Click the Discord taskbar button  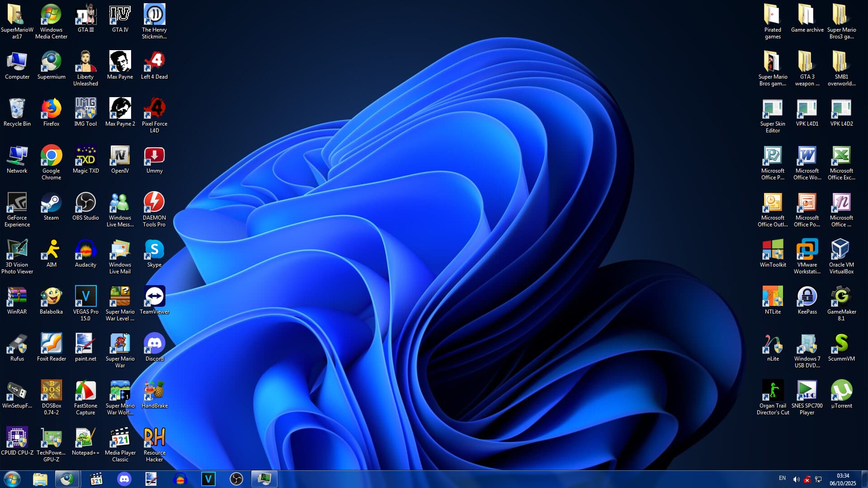pyautogui.click(x=124, y=479)
